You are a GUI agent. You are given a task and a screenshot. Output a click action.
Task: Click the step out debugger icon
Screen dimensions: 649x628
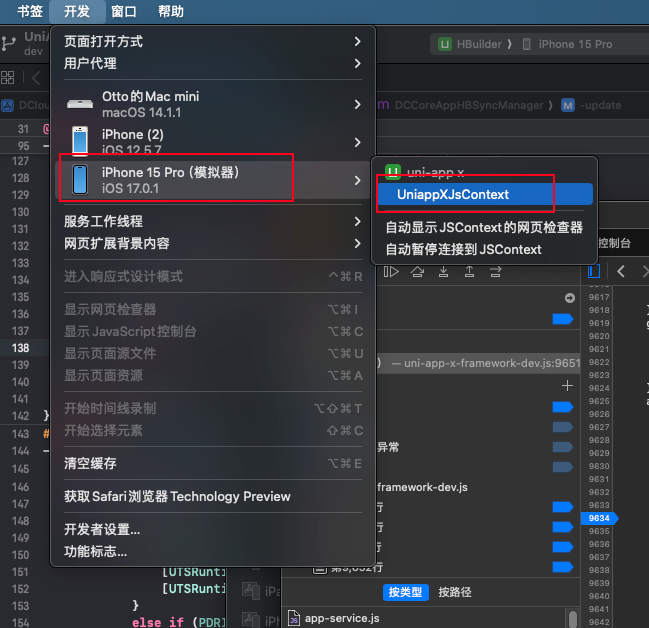469,272
